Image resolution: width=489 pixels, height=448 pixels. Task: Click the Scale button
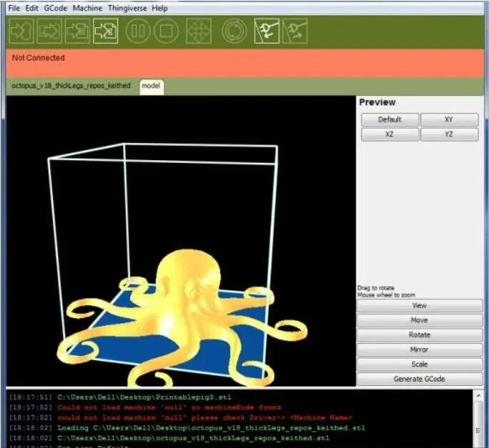point(420,364)
